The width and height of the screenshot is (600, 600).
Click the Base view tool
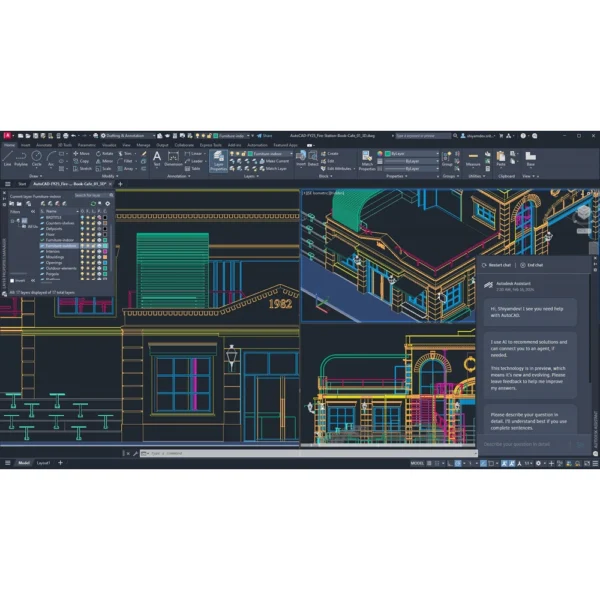pos(530,158)
